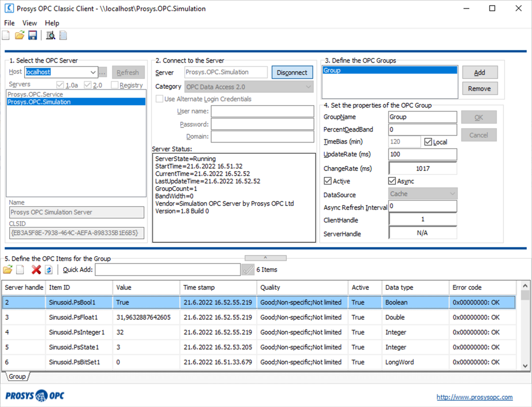Open the Category dropdown
532x407 pixels.
pos(308,87)
